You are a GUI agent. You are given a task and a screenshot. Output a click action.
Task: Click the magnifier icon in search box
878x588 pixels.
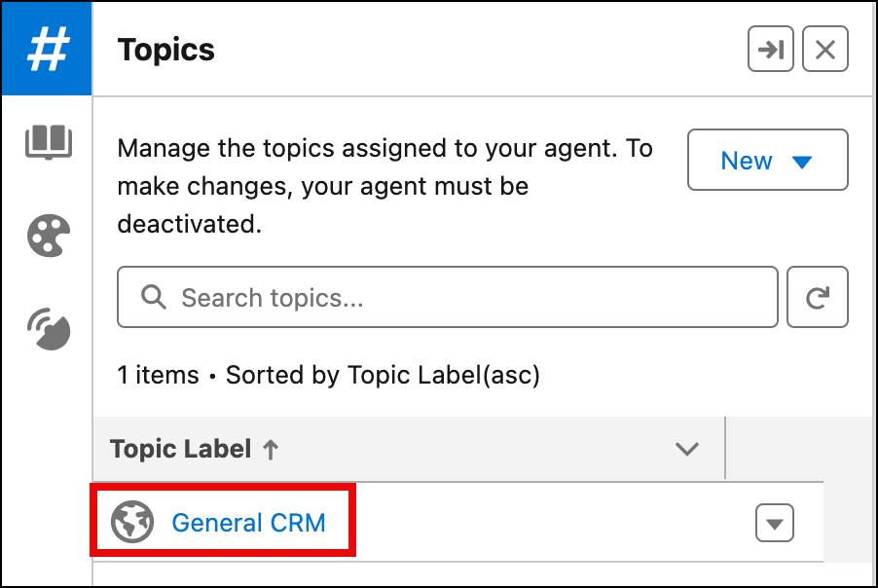154,297
